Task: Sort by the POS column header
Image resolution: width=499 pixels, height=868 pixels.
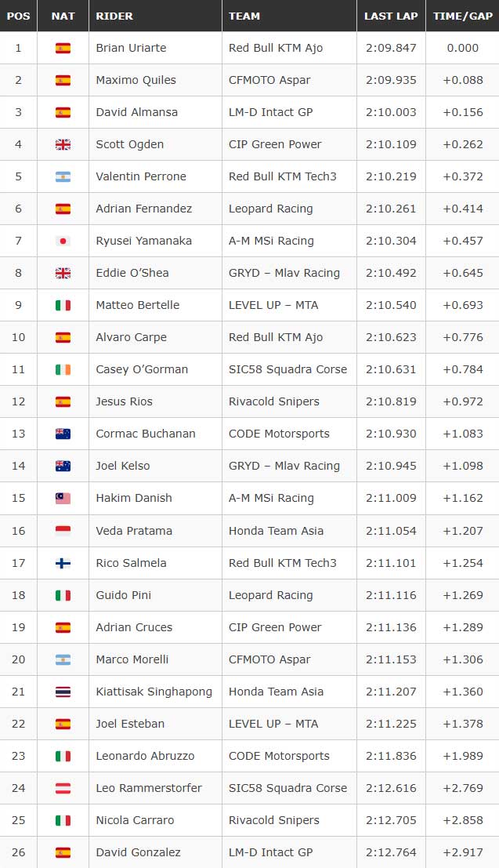Action: click(18, 16)
